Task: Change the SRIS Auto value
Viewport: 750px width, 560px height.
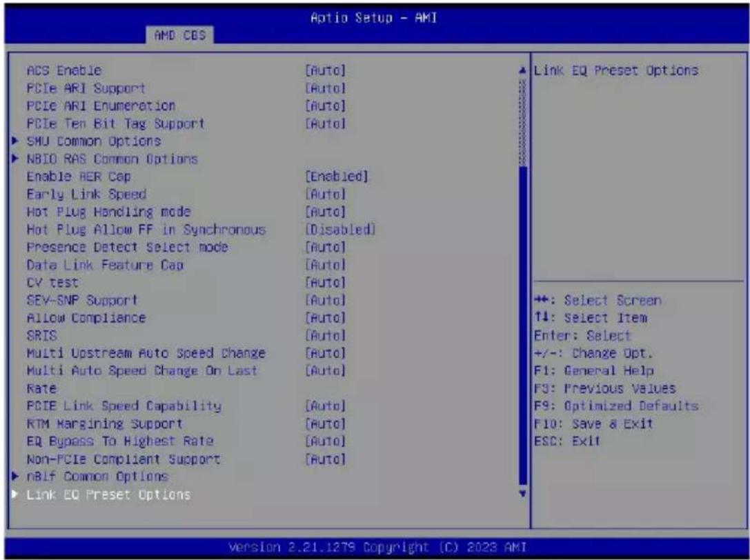Action: [x=325, y=336]
